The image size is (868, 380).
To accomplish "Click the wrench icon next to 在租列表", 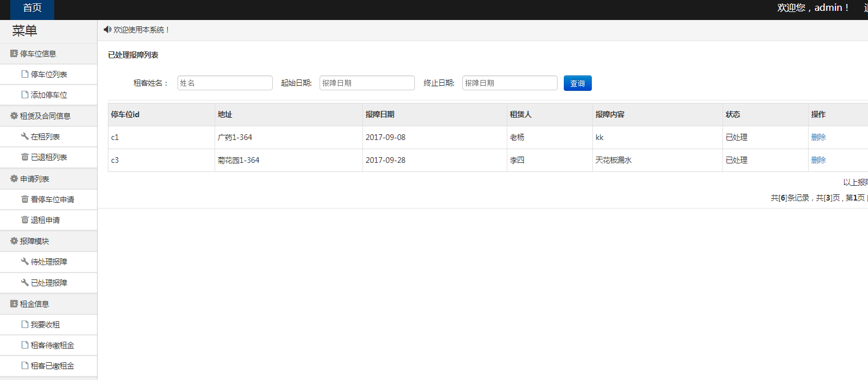I will (x=25, y=137).
